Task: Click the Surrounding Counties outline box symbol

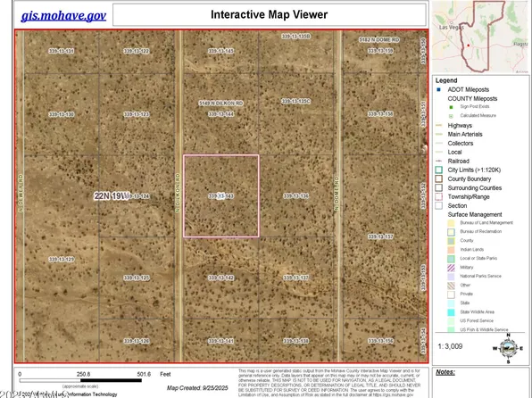Action: 438,187
